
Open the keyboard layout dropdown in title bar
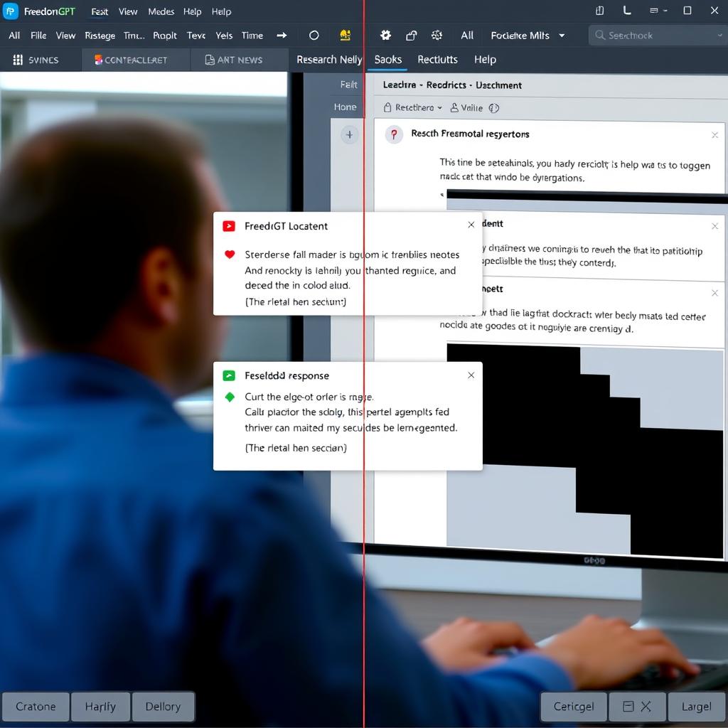[x=658, y=11]
